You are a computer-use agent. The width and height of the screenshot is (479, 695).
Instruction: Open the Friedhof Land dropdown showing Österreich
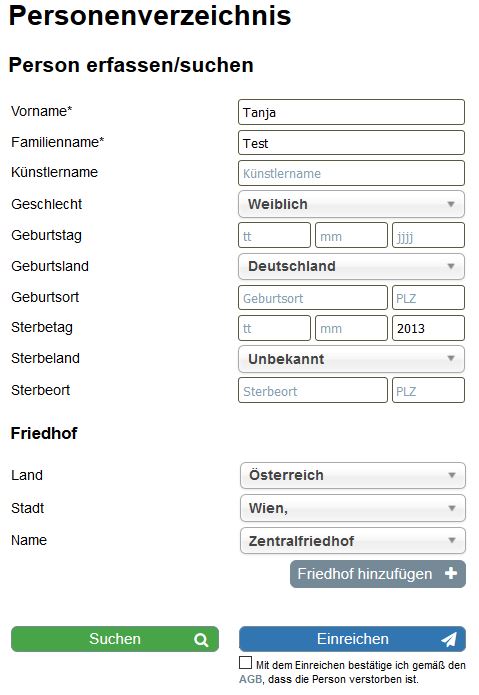[x=353, y=475]
